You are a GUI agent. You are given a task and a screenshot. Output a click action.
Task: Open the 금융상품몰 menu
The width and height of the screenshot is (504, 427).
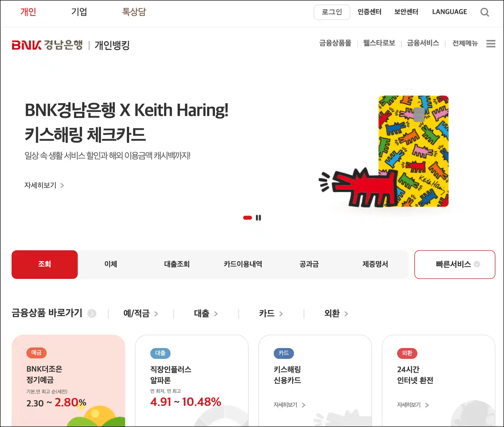[x=335, y=43]
